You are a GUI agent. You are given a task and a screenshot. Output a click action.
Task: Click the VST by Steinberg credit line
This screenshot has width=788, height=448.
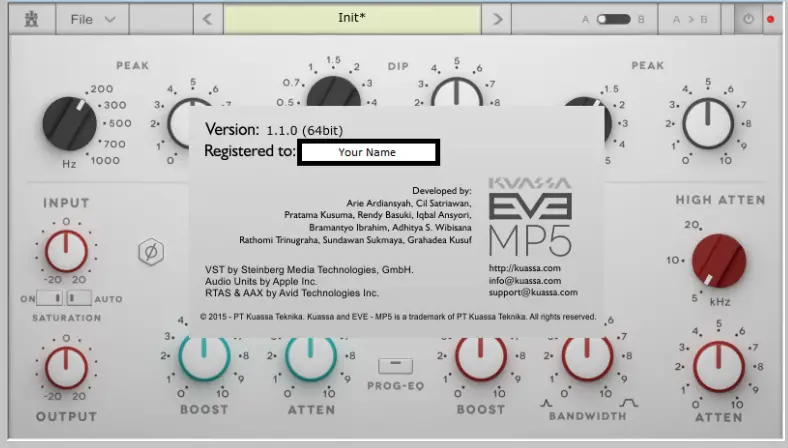point(309,270)
